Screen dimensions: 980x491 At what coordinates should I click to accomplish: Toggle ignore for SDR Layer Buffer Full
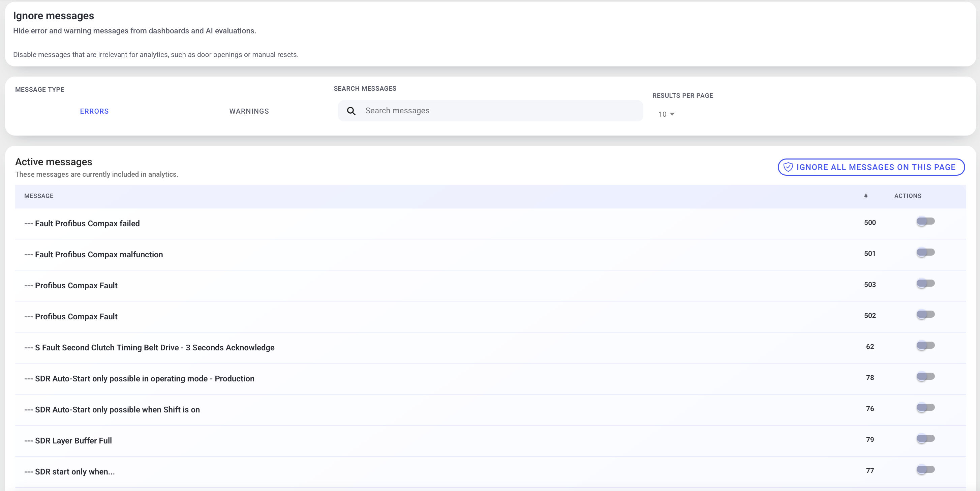(925, 438)
